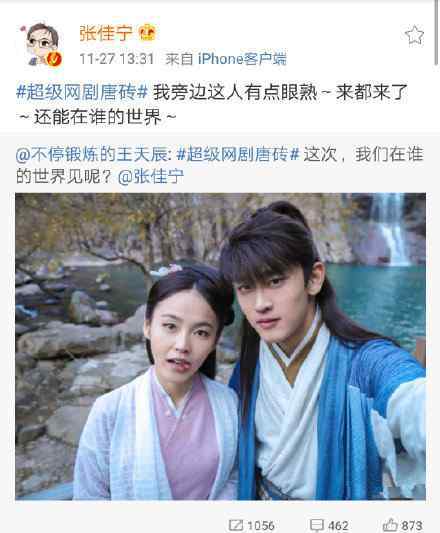Open first #超级网剧唐砖# hashtag in post

82,92
